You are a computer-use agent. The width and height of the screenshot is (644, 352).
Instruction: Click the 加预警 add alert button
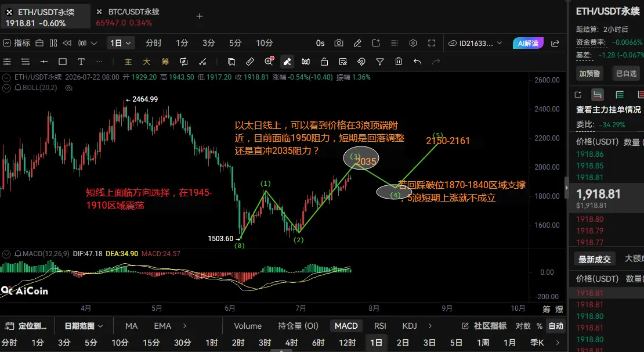(x=590, y=74)
